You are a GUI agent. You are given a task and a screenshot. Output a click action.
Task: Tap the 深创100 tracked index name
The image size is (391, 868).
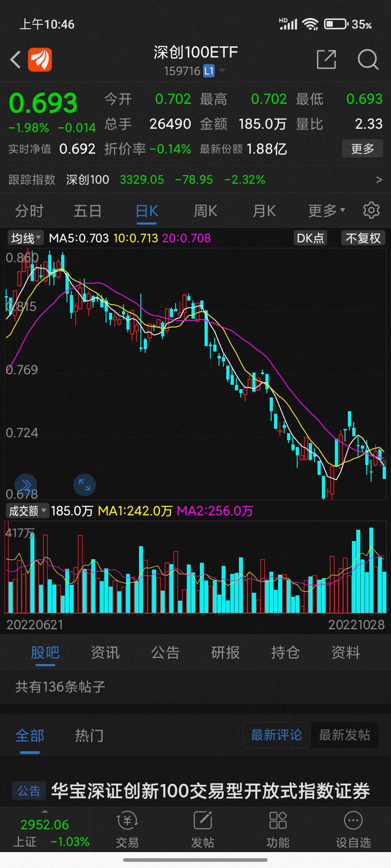click(88, 179)
